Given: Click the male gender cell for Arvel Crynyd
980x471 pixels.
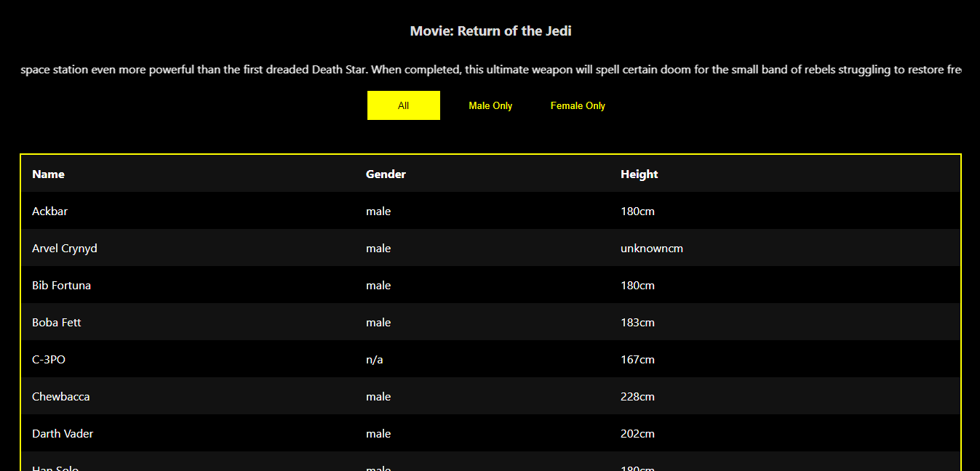Looking at the screenshot, I should [x=378, y=248].
